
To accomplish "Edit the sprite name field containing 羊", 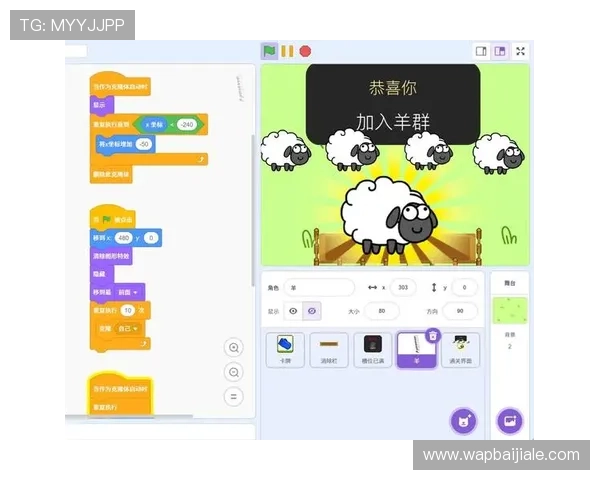I will (x=319, y=287).
